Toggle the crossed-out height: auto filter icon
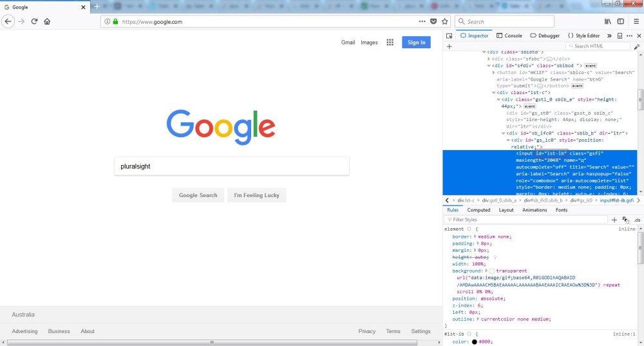The width and height of the screenshot is (644, 346). point(495,257)
